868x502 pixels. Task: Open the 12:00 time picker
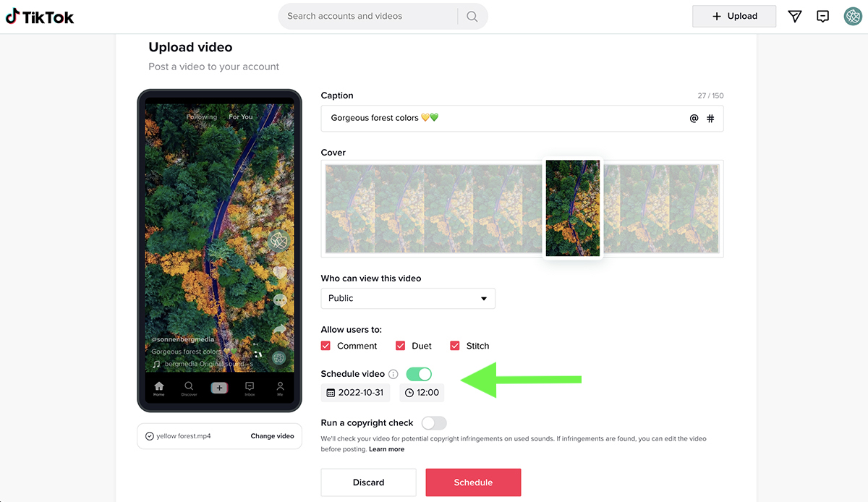[x=422, y=392]
